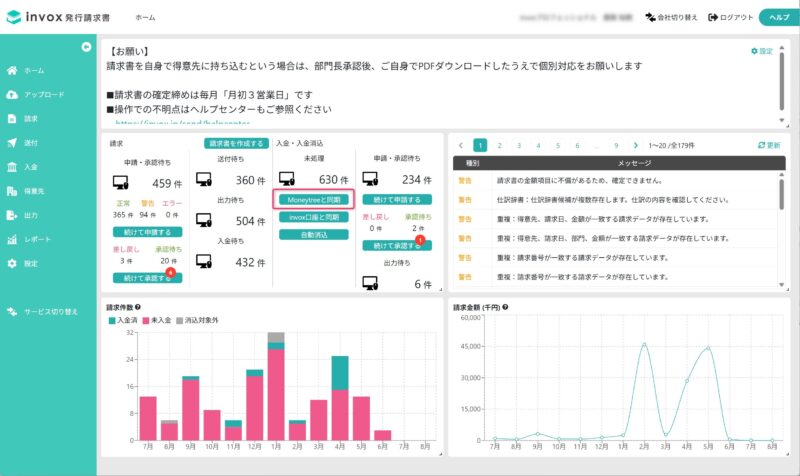Click 続けて申請する under 234 件
Viewport: 800px width, 476px height.
(x=397, y=199)
